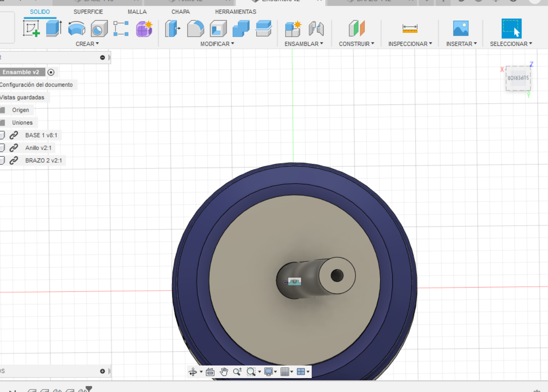Screen dimensions: 548x392
Task: Open the CONSTRUIR dropdown menu
Action: [x=356, y=44]
